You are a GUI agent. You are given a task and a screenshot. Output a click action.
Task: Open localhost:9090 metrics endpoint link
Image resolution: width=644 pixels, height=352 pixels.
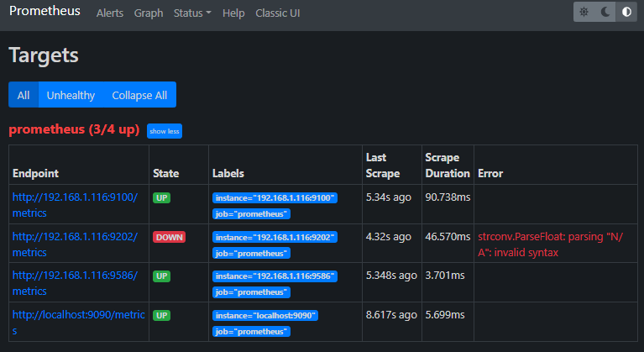point(78,323)
